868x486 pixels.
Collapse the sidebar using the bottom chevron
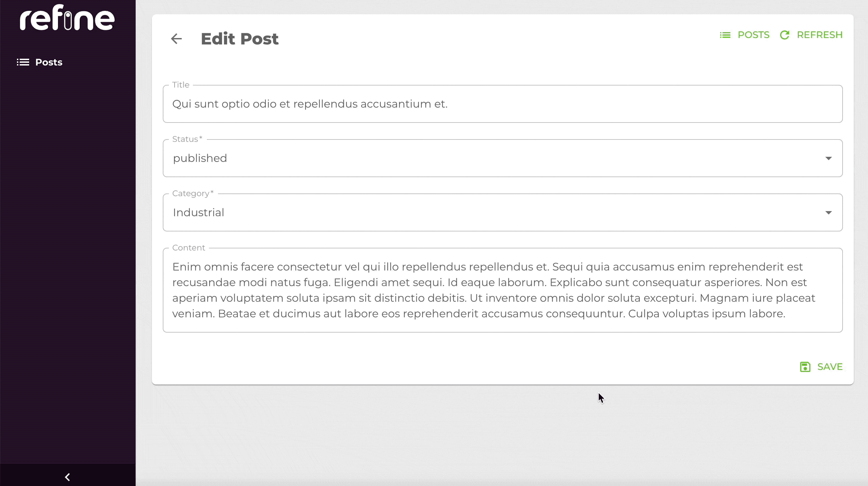(x=67, y=477)
